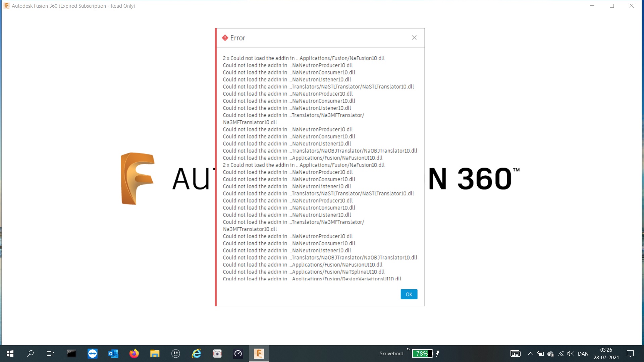Open the clock showing 03:26
The image size is (644, 362).
[606, 354]
